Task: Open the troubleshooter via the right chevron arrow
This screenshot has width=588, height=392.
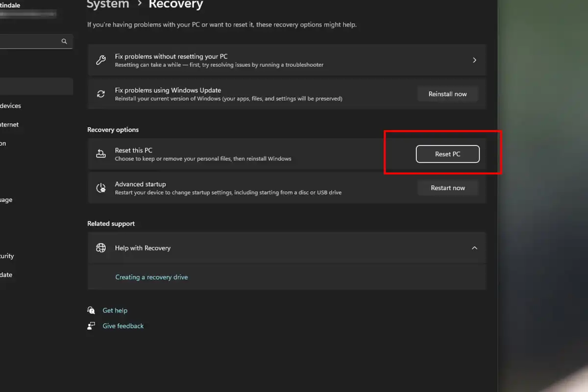Action: point(474,60)
